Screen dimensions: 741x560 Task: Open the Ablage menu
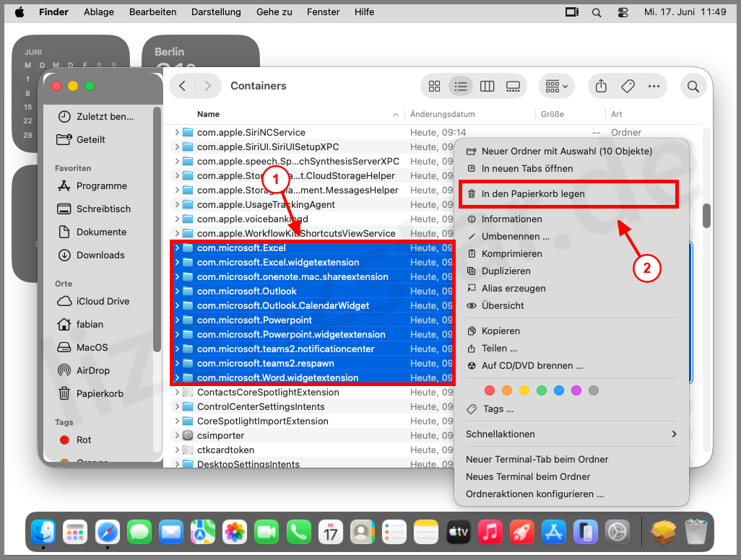99,12
